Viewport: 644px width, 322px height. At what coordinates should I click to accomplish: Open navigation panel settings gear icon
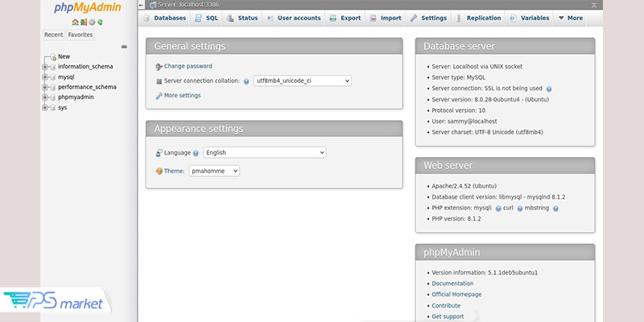[x=92, y=23]
